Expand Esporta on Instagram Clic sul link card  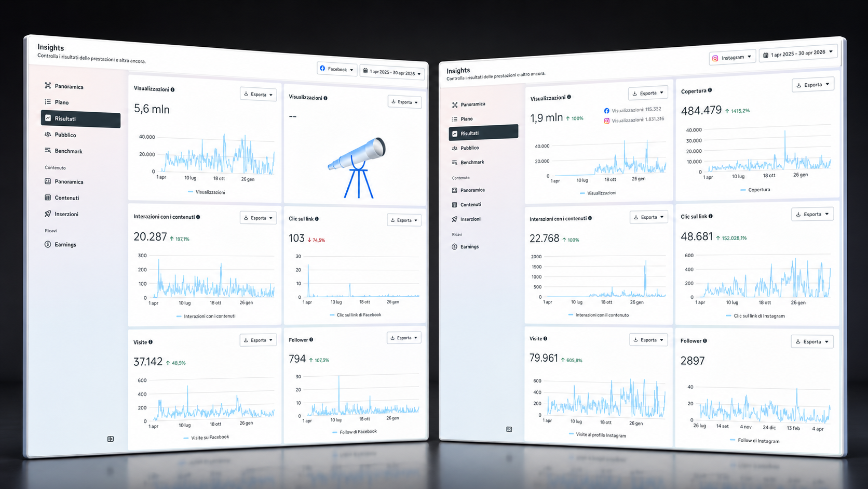[812, 214]
